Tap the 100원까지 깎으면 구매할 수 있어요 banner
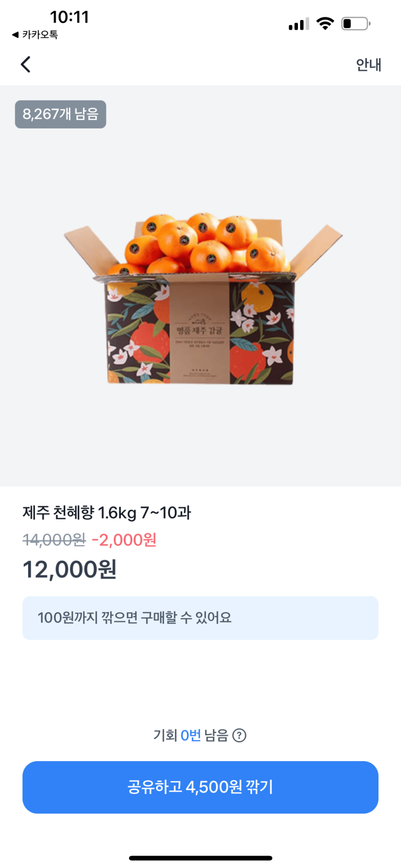Screen dimensions: 401x868 pyautogui.click(x=200, y=618)
